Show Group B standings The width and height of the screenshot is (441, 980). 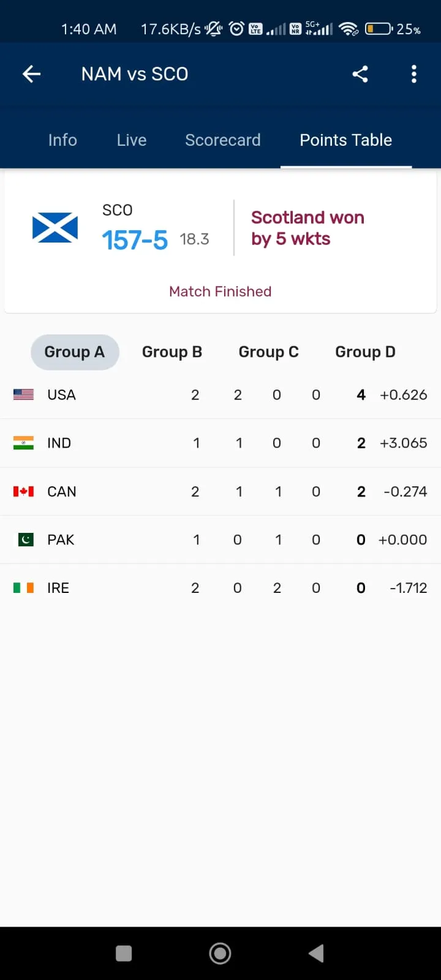pyautogui.click(x=172, y=352)
